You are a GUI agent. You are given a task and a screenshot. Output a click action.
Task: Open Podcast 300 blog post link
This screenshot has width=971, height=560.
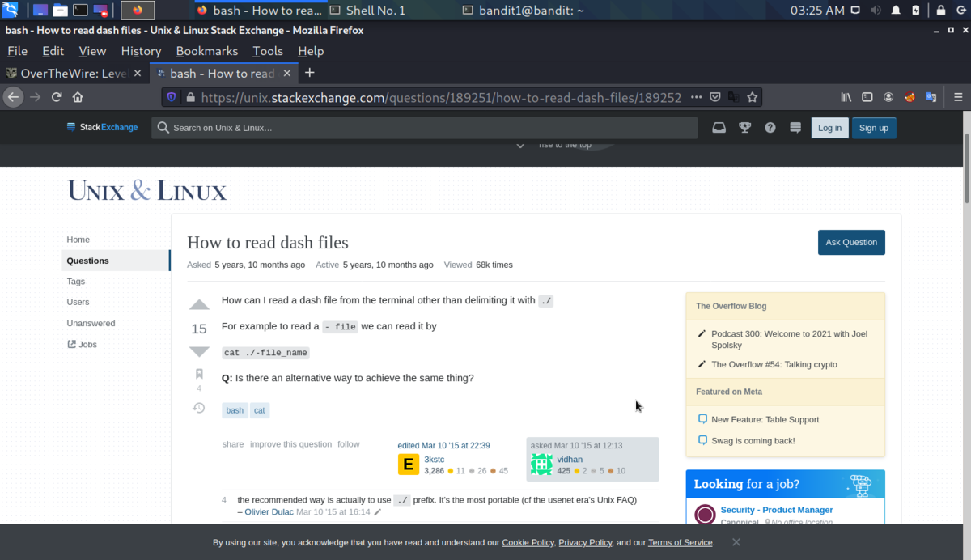coord(789,338)
